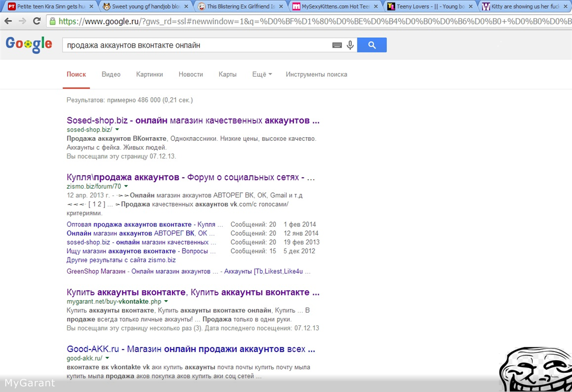Open the Good-AKK.ru result title
The height and width of the screenshot is (392, 572).
[x=191, y=349]
